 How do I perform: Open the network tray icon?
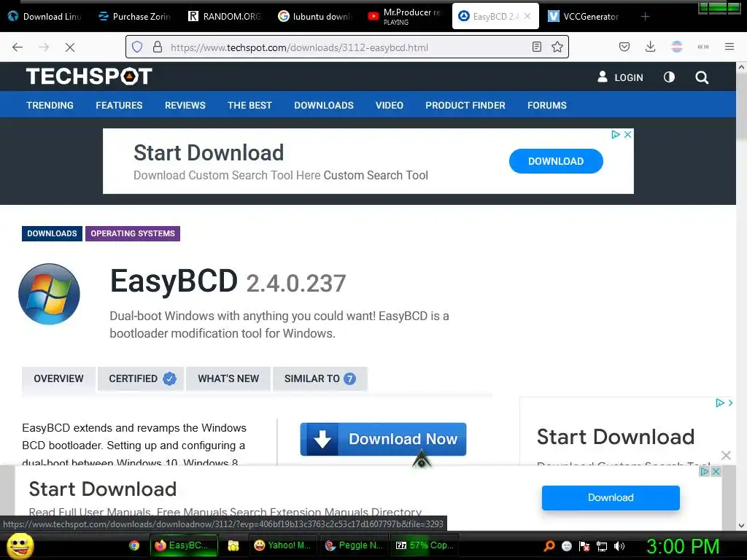(602, 546)
